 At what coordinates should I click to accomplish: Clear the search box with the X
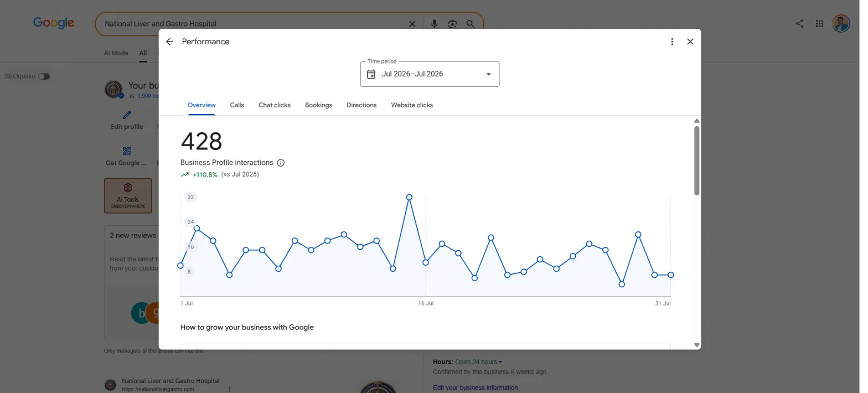(x=412, y=24)
